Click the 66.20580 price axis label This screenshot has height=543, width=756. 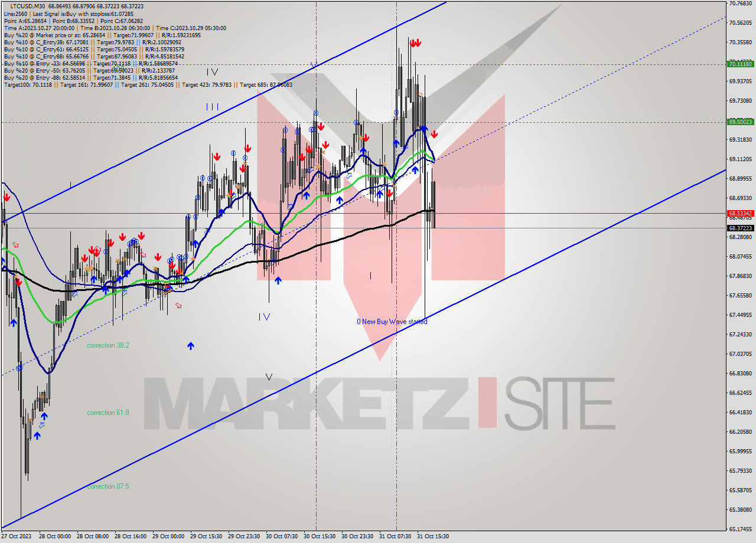[741, 432]
